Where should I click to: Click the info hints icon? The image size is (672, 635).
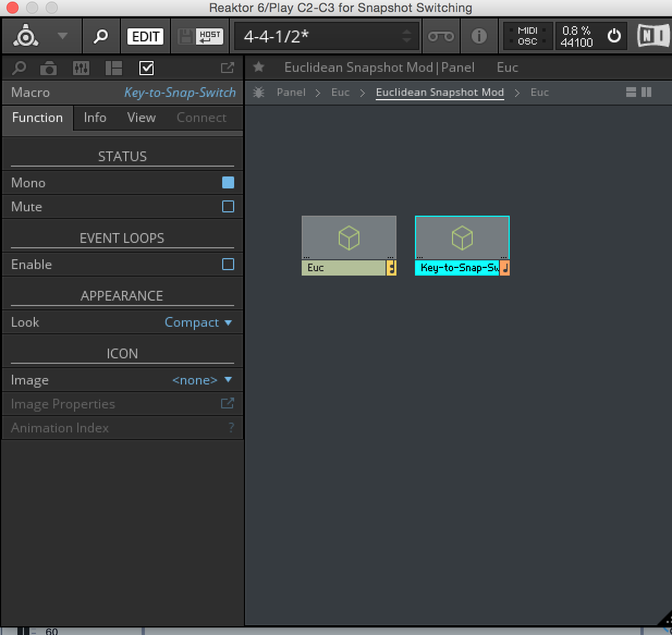click(479, 36)
